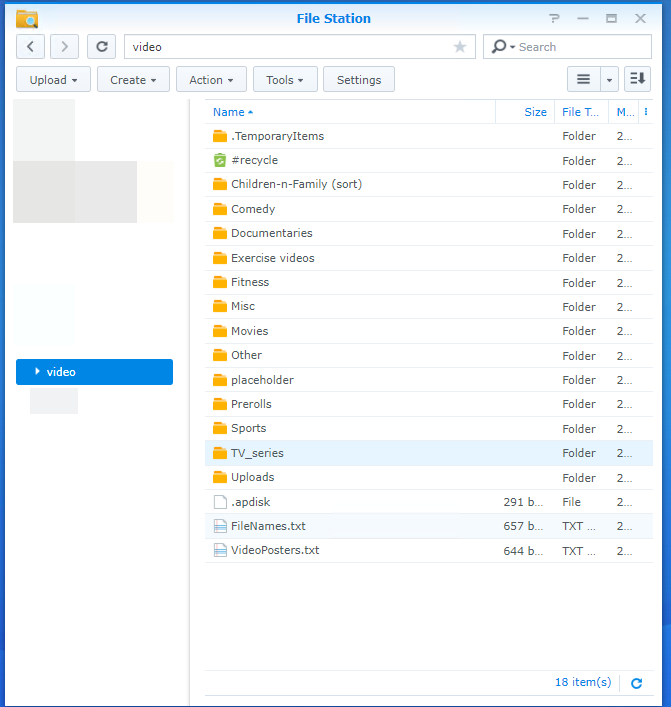Click the .apdisk file icon
The width and height of the screenshot is (671, 707).
pyautogui.click(x=220, y=502)
